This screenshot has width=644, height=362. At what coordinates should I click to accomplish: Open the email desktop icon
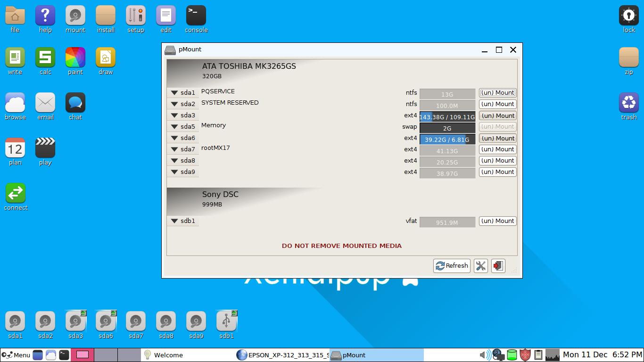click(45, 107)
